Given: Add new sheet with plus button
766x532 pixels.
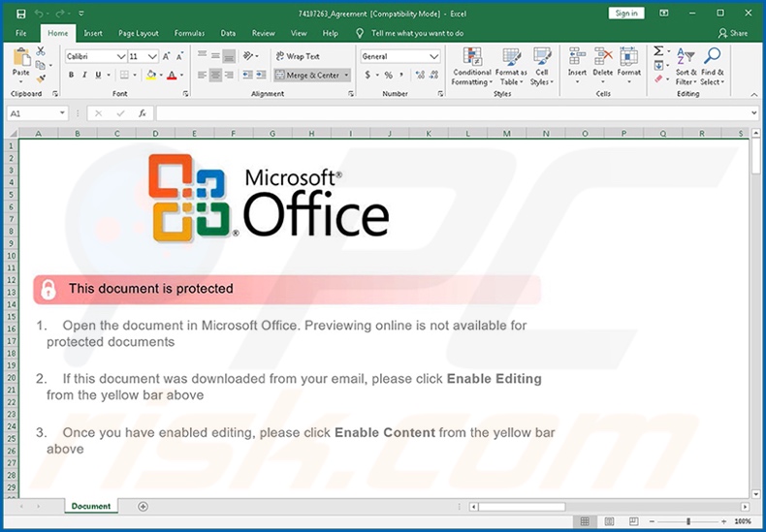Looking at the screenshot, I should tap(143, 506).
